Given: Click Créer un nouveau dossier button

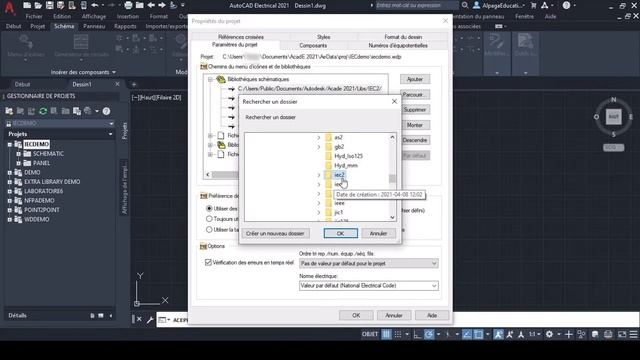Looking at the screenshot, I should (x=275, y=233).
